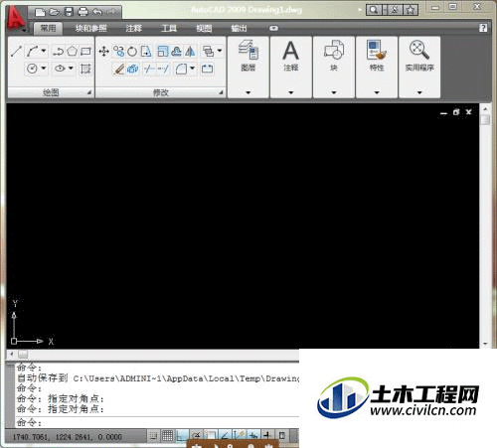Expand the 实用程序 panel dropdown arrow
Screen dimensions: 497x448
click(419, 92)
